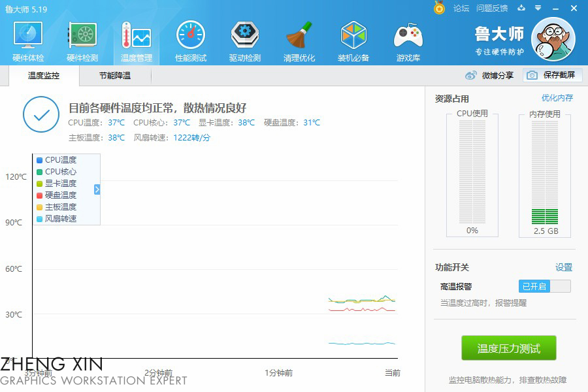Toggle 主板温度 orange legend item
588x392 pixels.
(56, 206)
